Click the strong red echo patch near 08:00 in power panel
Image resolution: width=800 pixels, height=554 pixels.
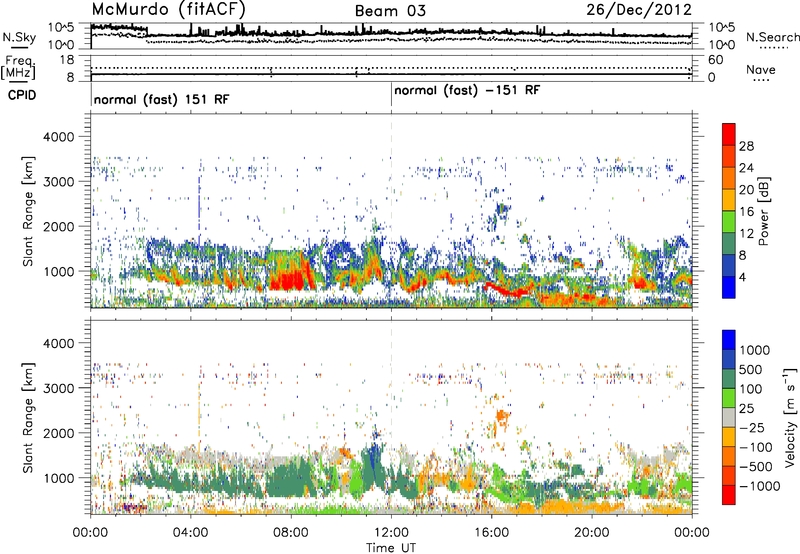290,280
